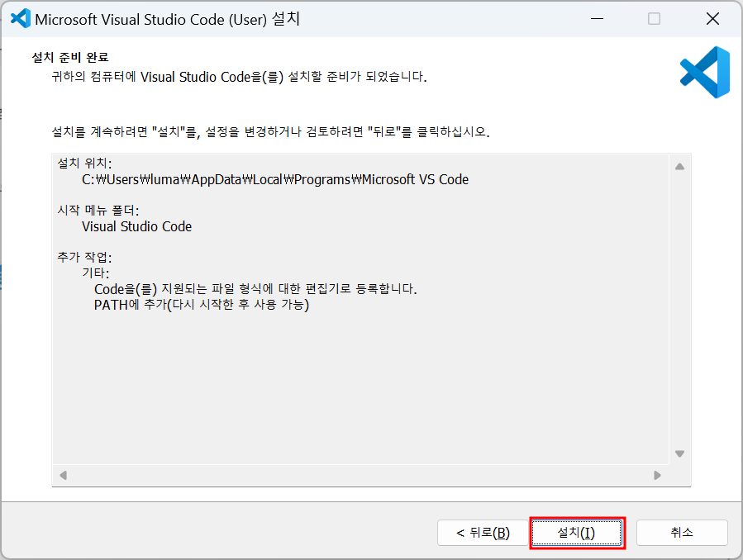This screenshot has height=560, width=743.
Task: Click the 설치 준비 완료 heading
Action: tap(70, 57)
